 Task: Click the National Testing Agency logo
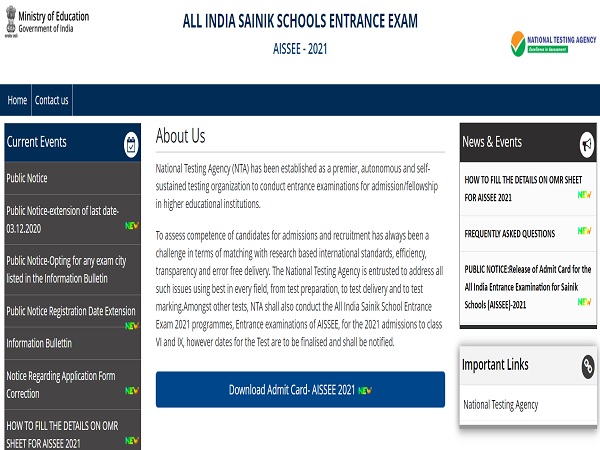[x=551, y=43]
